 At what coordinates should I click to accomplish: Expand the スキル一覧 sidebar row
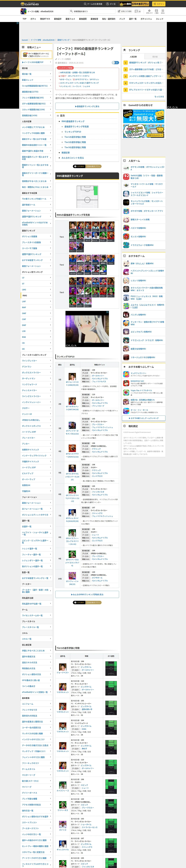pos(37,639)
